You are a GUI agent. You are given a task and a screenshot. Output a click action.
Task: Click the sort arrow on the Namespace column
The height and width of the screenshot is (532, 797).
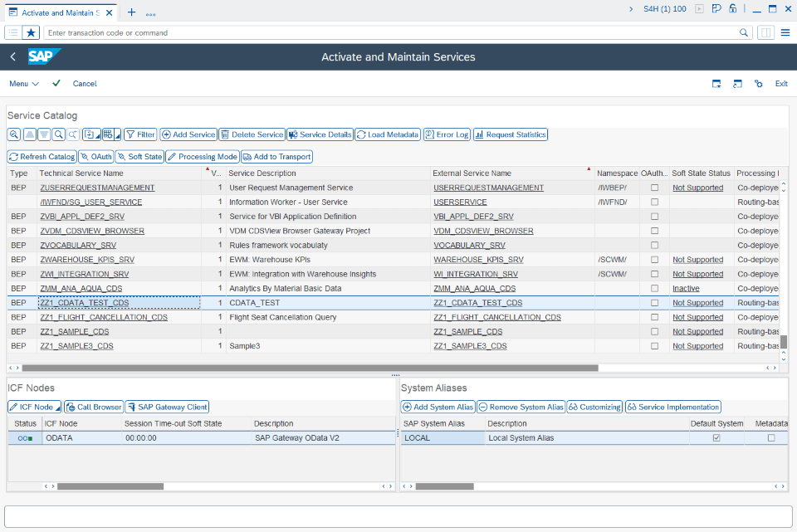pyautogui.click(x=590, y=168)
